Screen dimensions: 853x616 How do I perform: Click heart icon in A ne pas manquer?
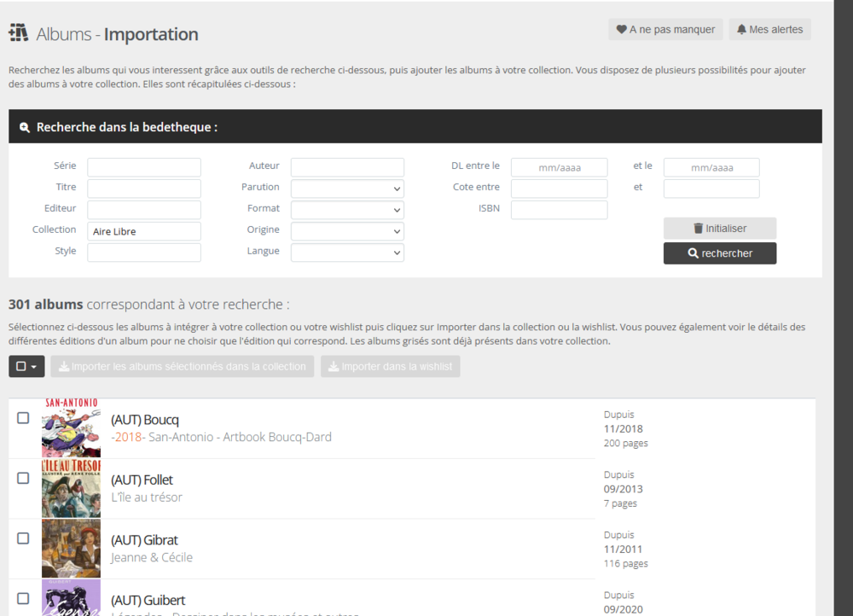point(621,29)
